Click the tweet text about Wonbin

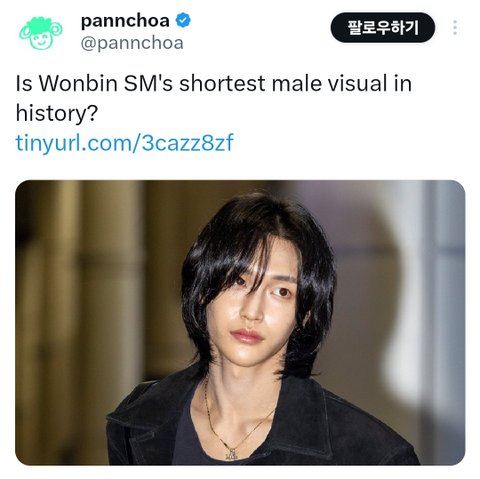(214, 98)
